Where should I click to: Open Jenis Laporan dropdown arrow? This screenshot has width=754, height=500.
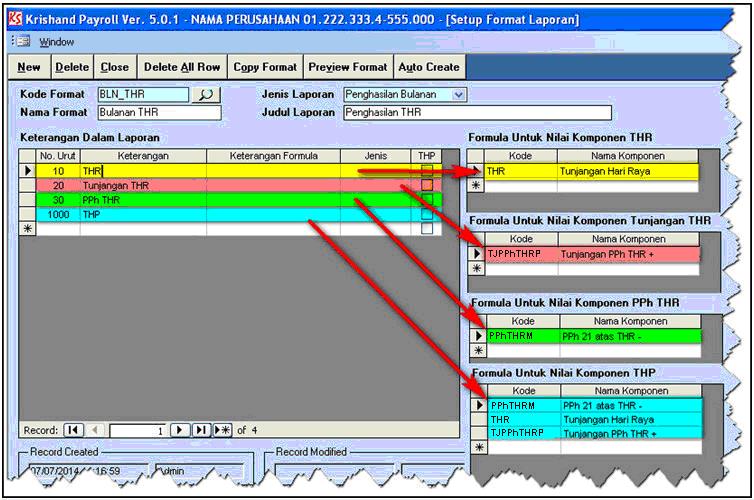[459, 95]
